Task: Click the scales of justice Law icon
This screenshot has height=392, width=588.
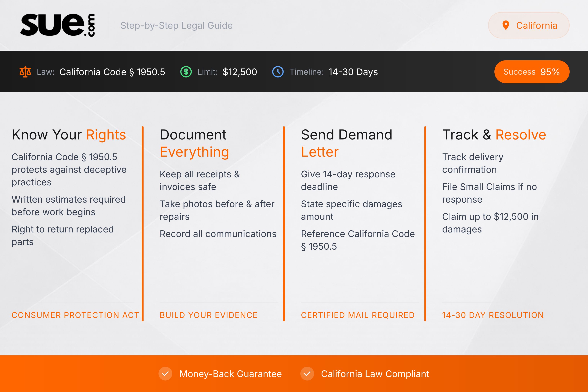Action: 26,72
